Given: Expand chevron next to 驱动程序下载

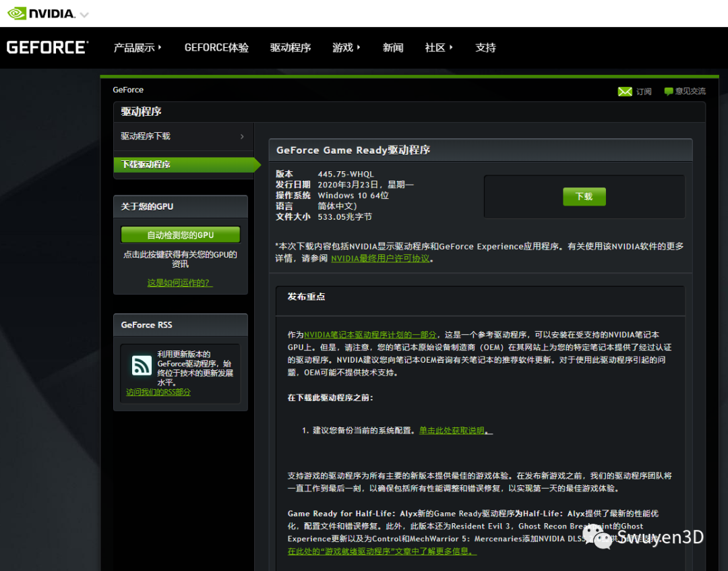Looking at the screenshot, I should [x=242, y=136].
